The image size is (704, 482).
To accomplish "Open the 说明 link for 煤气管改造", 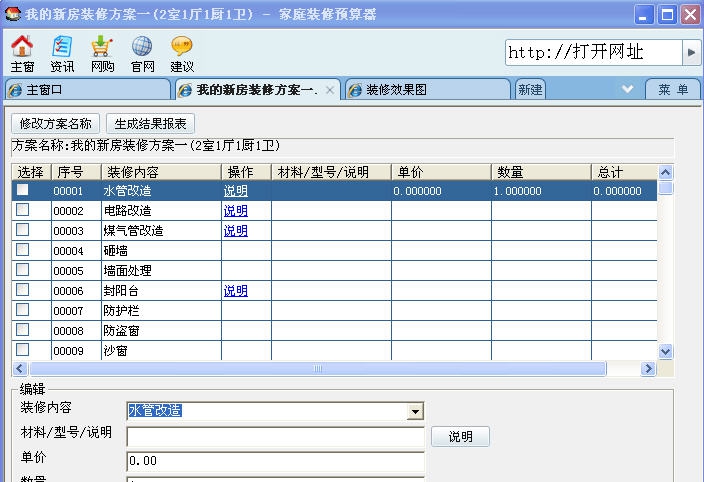I will (236, 231).
